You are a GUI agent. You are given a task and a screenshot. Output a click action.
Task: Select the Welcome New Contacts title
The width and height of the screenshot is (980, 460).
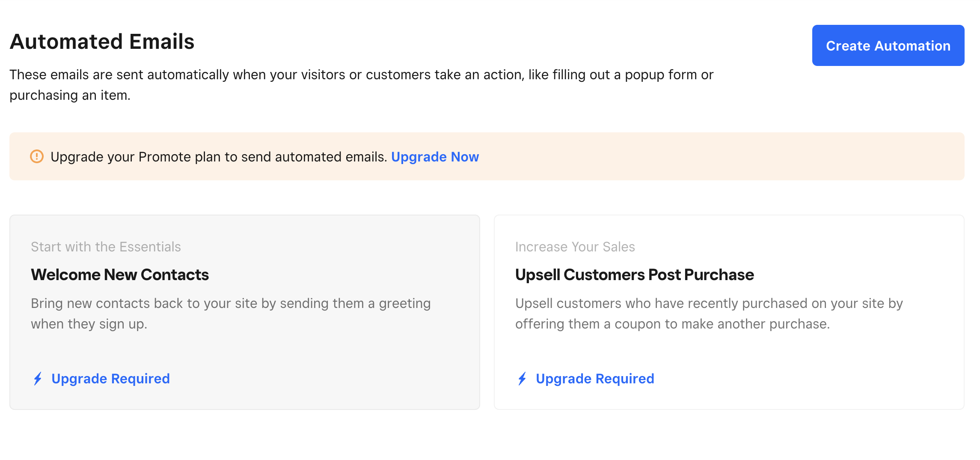(120, 275)
